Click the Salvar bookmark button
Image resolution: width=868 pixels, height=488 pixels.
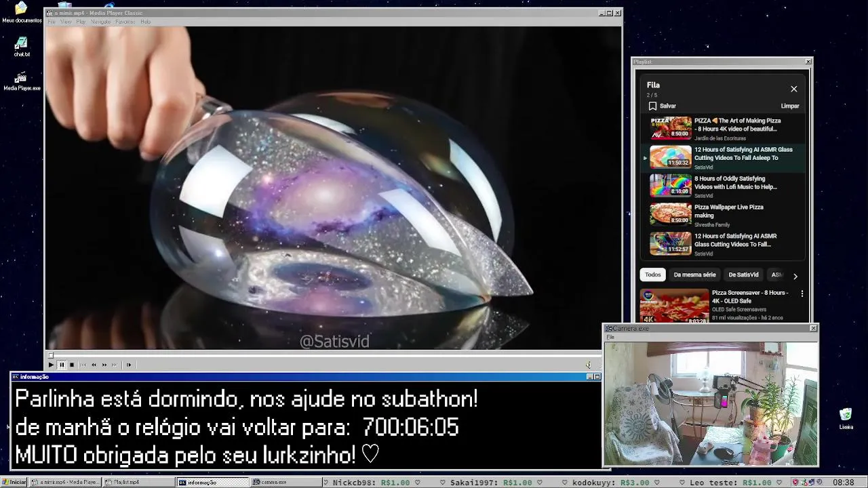662,106
